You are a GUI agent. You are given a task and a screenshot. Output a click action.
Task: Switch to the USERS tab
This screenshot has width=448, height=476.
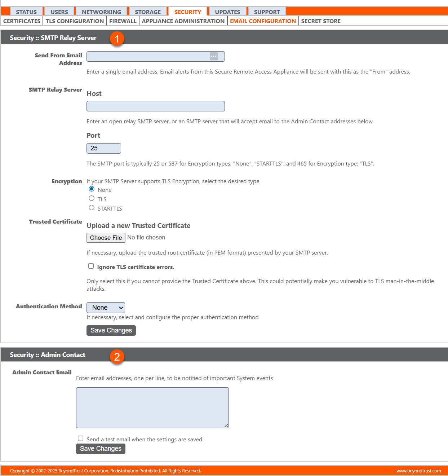point(59,12)
